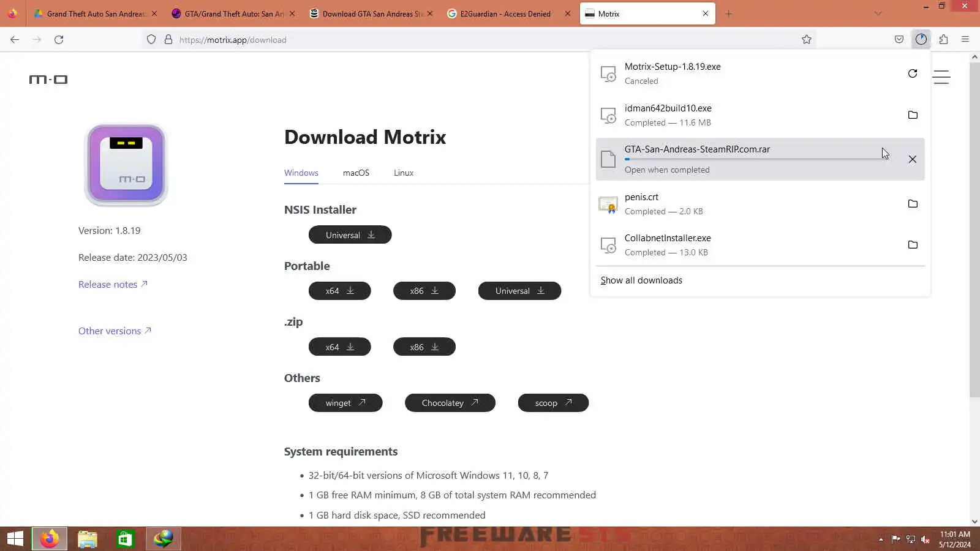Bookmark this page with the star icon

point(807,40)
